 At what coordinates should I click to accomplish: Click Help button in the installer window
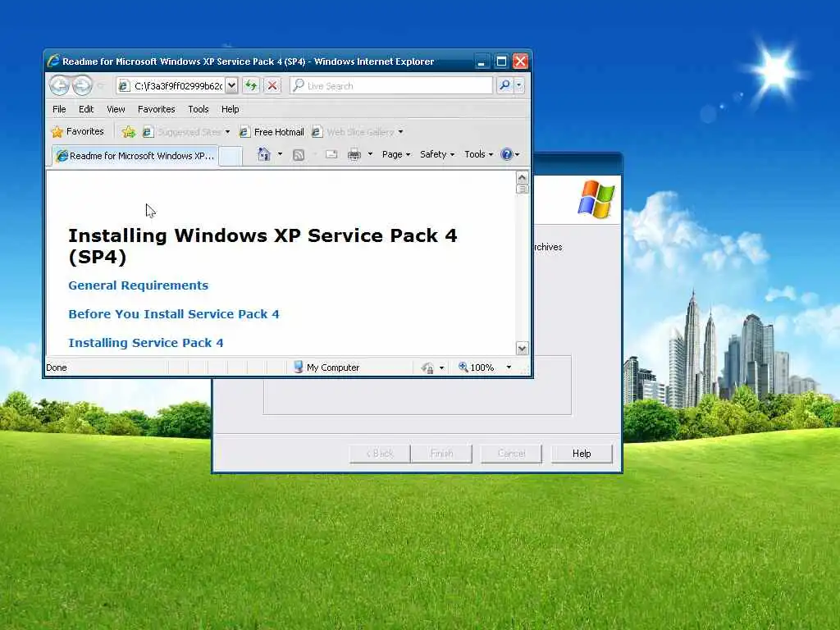[582, 454]
